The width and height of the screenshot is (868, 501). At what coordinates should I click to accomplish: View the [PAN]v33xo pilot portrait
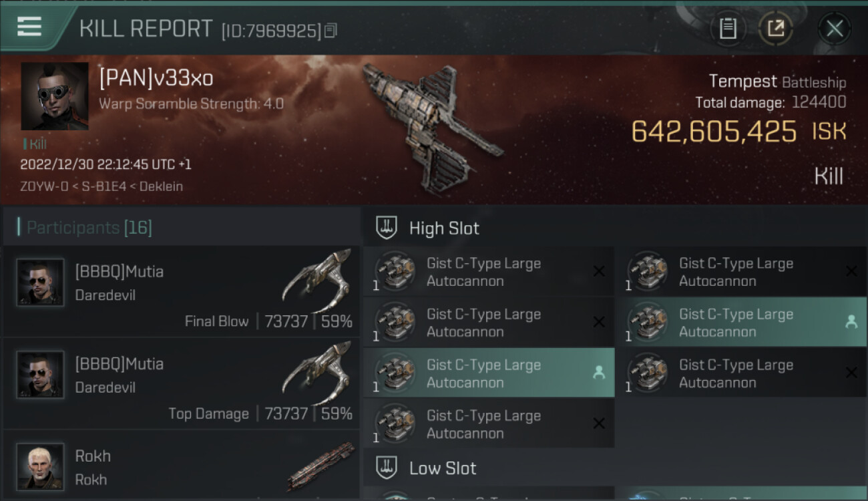55,96
